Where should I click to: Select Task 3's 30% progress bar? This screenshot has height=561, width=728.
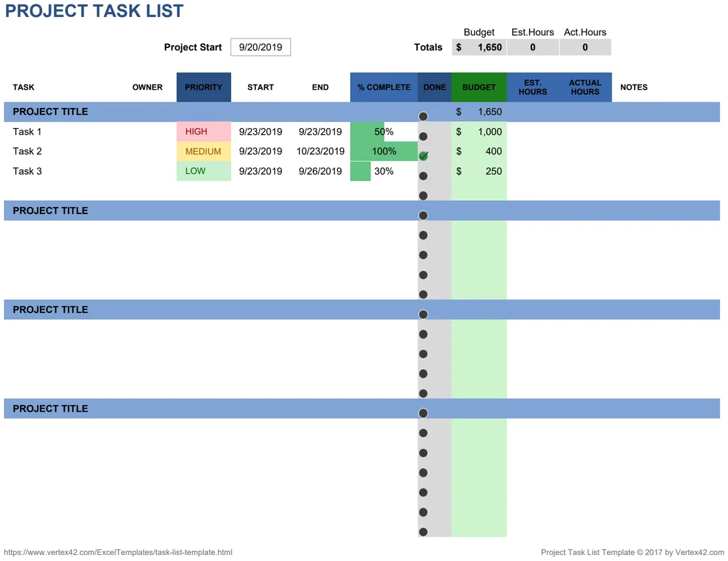click(384, 171)
